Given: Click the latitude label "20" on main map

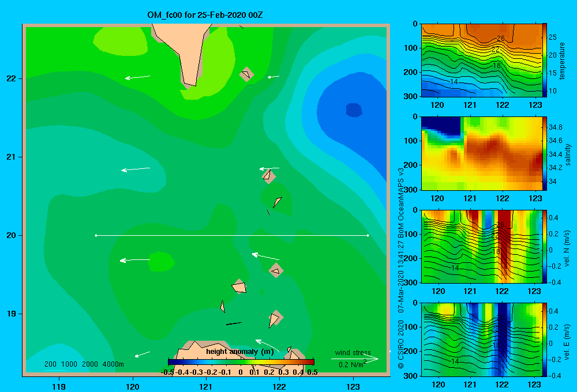Looking at the screenshot, I should click(12, 235).
